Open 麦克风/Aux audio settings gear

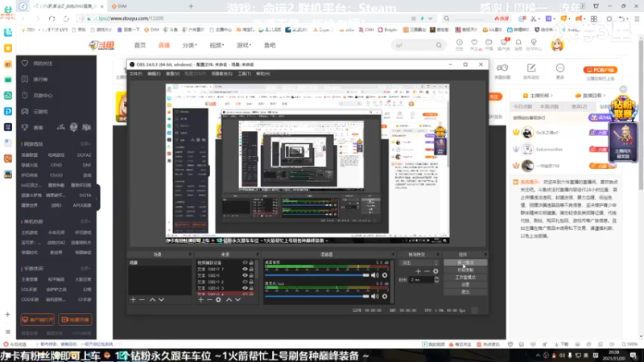pos(385,296)
